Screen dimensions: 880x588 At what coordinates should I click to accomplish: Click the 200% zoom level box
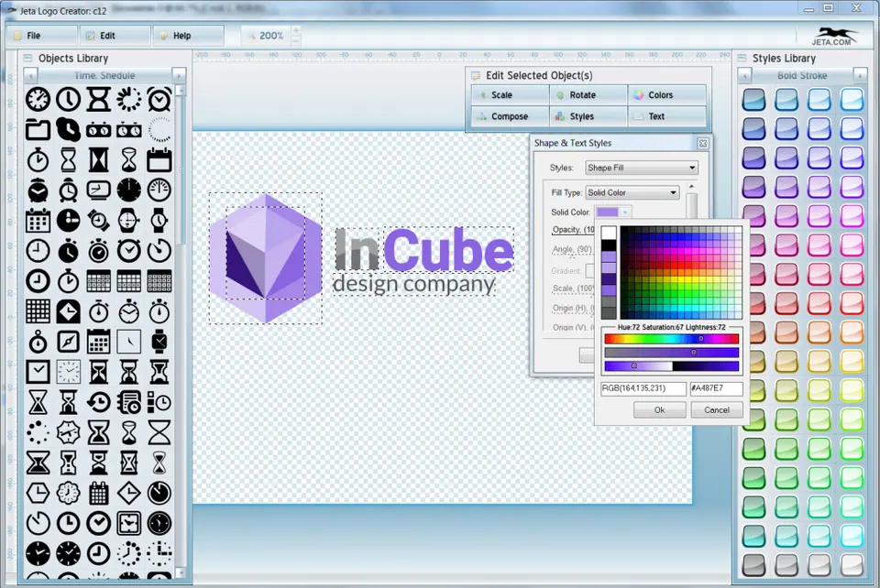tap(267, 36)
